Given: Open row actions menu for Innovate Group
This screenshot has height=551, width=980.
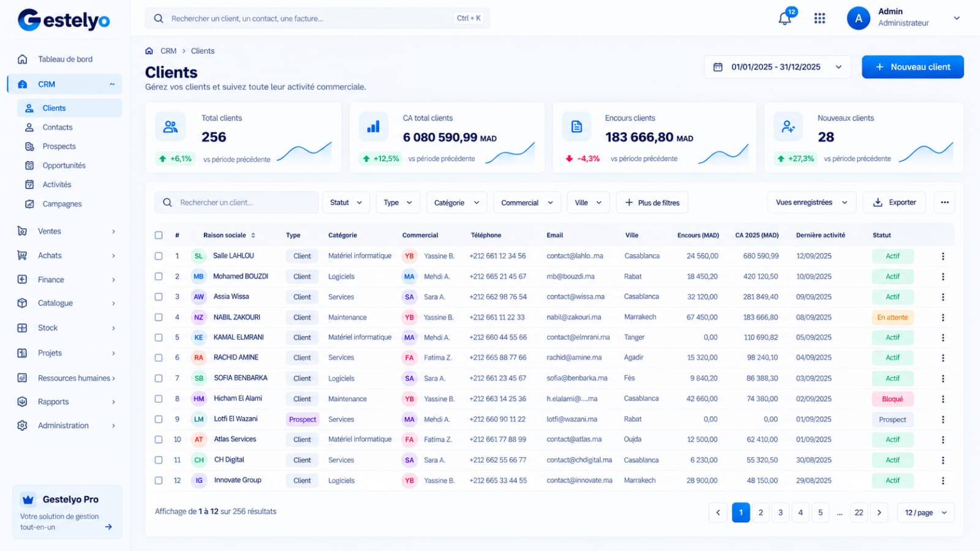Looking at the screenshot, I should [943, 481].
